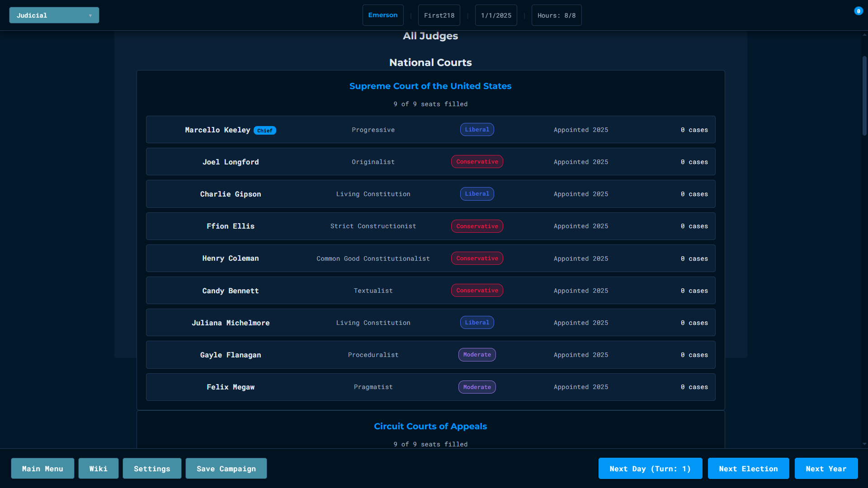
Task: Click the page vertical scrollbar thumb
Action: click(x=864, y=95)
